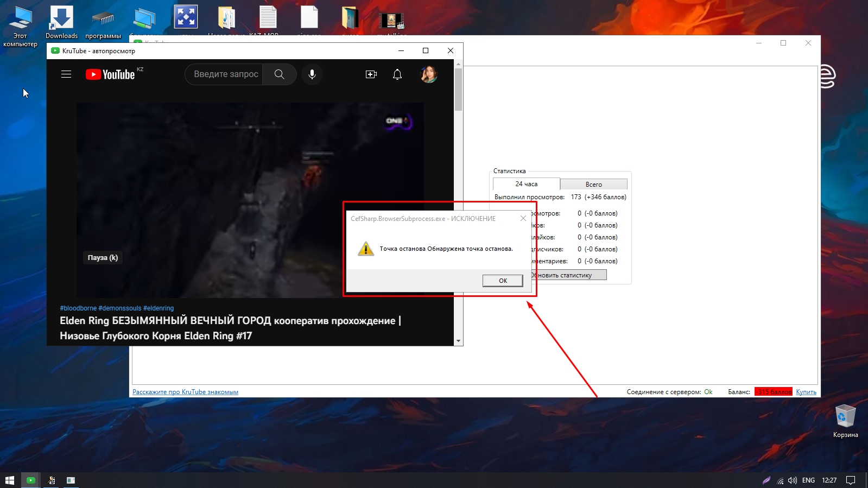Screen dimensions: 868x488
Task: Switch to the 'Всего' statistics tab
Action: pyautogui.click(x=594, y=185)
